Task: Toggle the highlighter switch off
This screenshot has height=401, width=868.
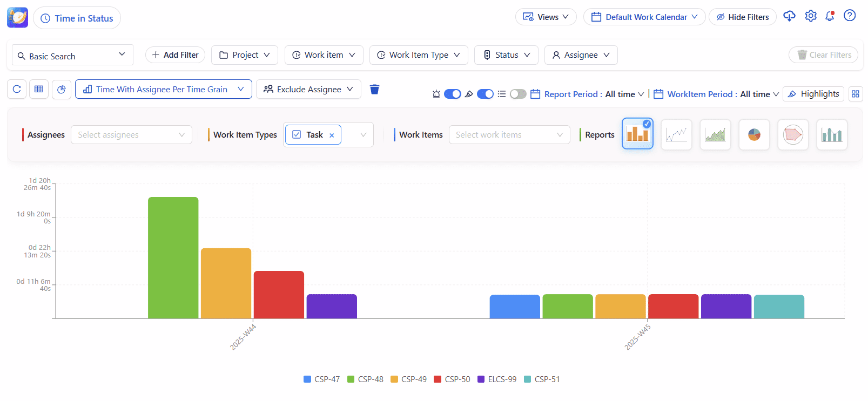Action: coord(485,94)
